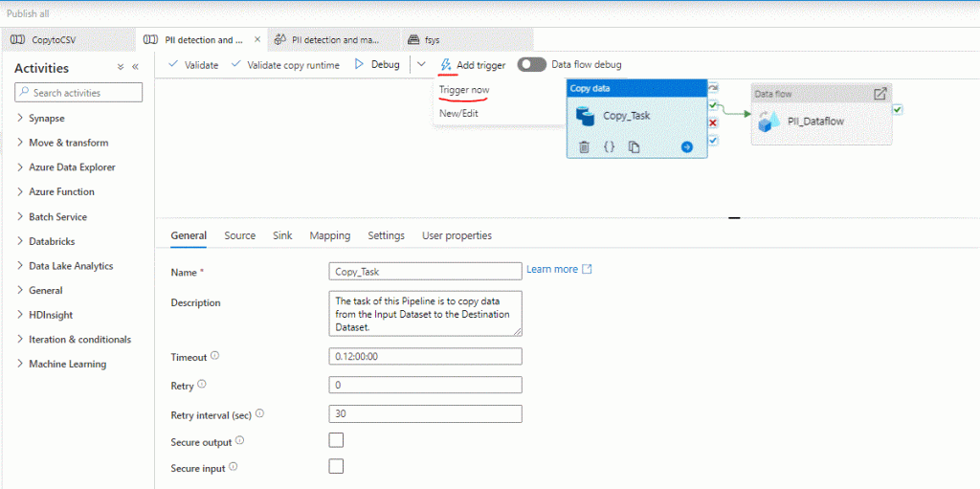Viewport: 980px width, 489px height.
Task: Click the Retry input field
Action: tap(425, 385)
